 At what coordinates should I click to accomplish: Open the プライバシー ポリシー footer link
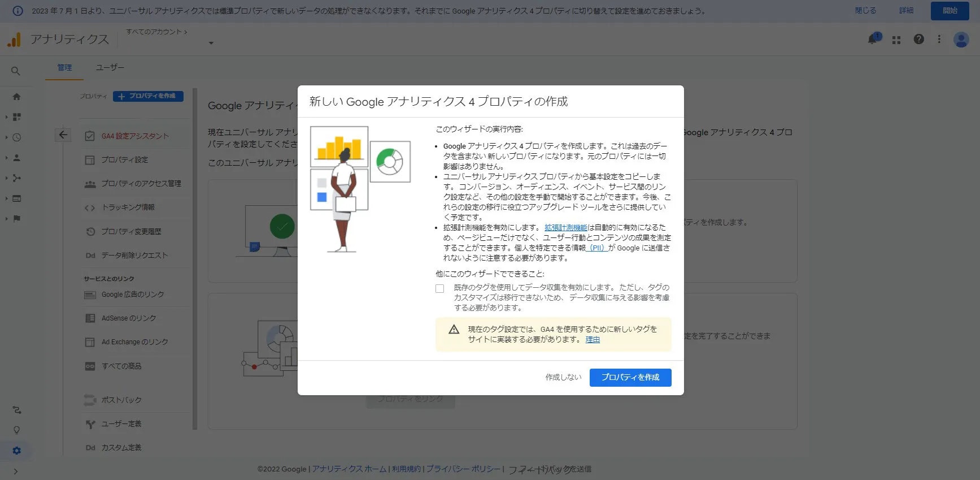click(463, 469)
